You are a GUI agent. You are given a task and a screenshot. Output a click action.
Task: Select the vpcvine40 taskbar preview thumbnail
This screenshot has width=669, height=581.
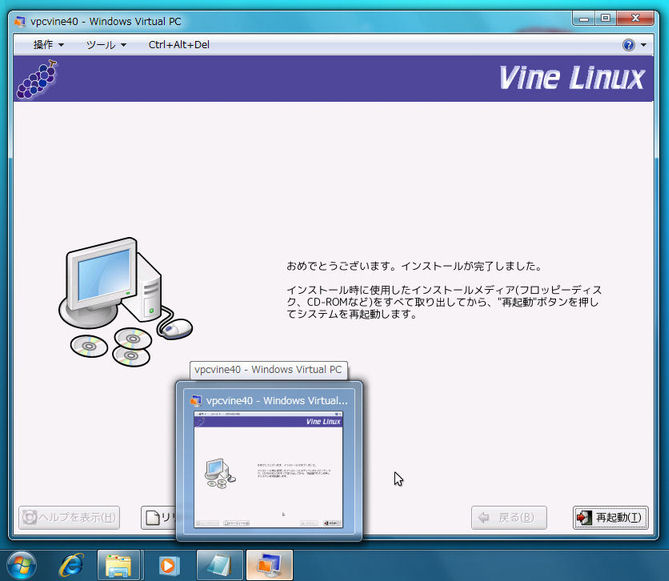pyautogui.click(x=268, y=469)
